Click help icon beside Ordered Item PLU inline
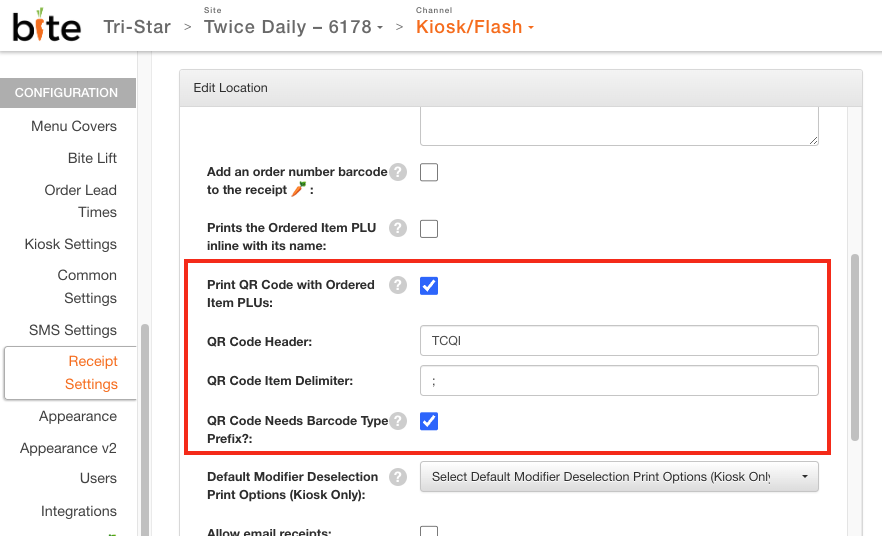The width and height of the screenshot is (882, 536). 398,228
